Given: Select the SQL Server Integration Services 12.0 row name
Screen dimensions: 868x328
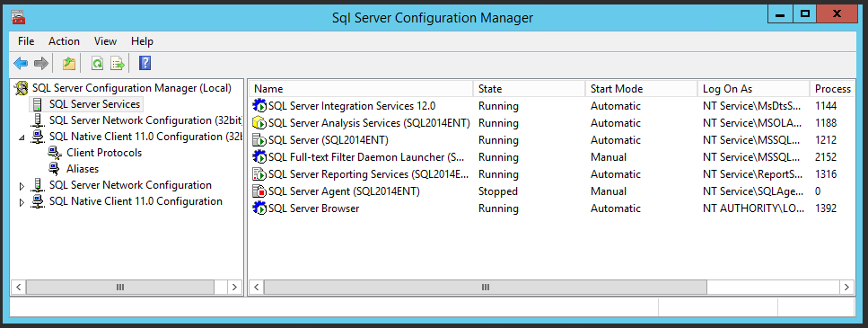Looking at the screenshot, I should (x=352, y=106).
